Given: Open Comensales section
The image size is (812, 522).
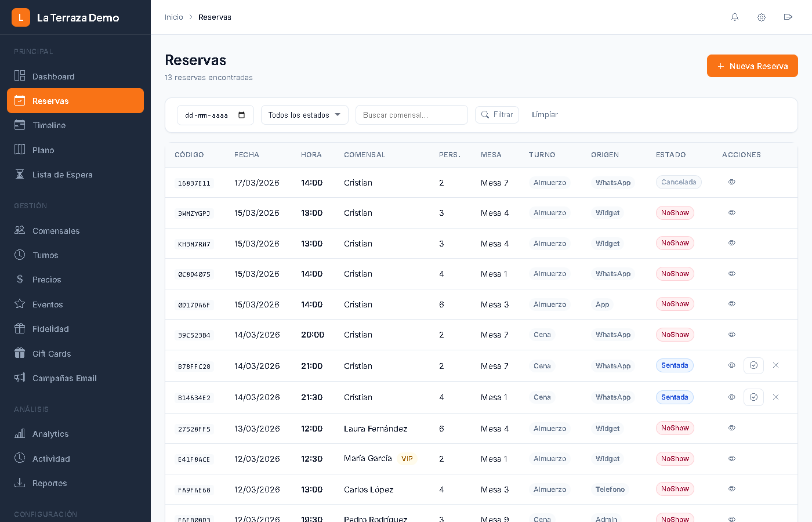Looking at the screenshot, I should pyautogui.click(x=75, y=230).
